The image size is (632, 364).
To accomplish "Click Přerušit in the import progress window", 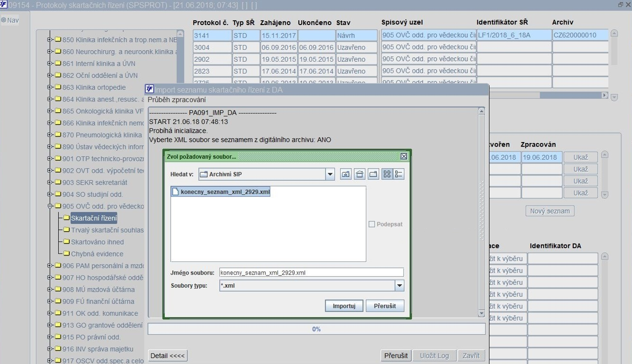I will pyautogui.click(x=396, y=355).
